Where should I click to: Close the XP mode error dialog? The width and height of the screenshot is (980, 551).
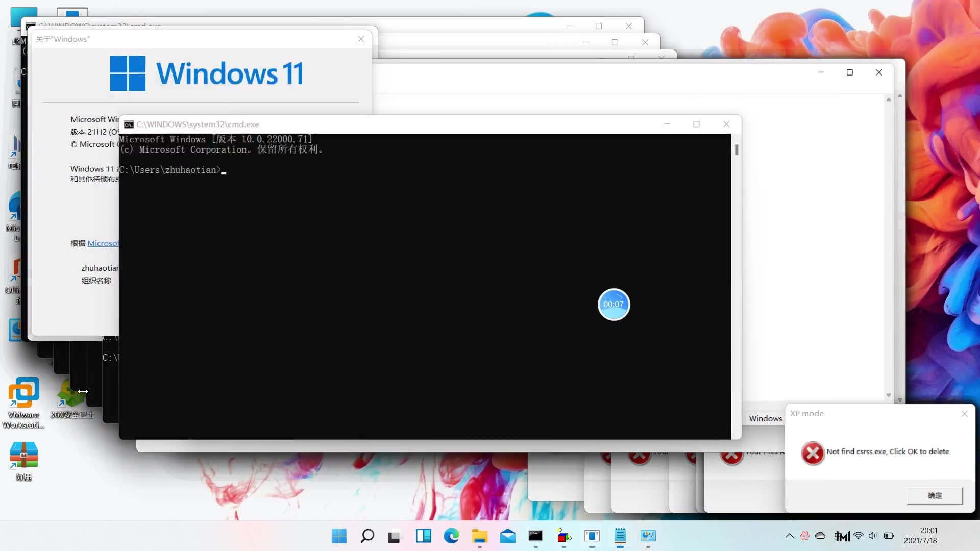(x=964, y=414)
